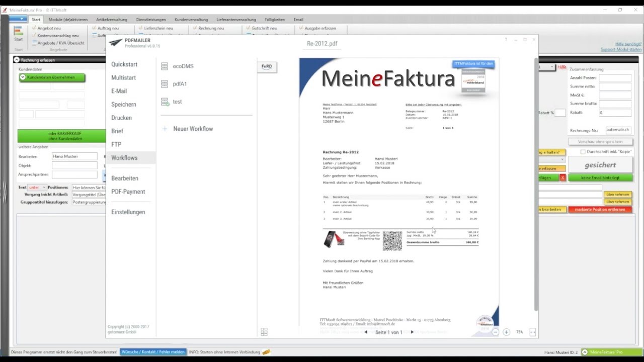The width and height of the screenshot is (644, 362).
Task: Open Bearbeiten in PDFMailer sidebar
Action: pos(125,178)
